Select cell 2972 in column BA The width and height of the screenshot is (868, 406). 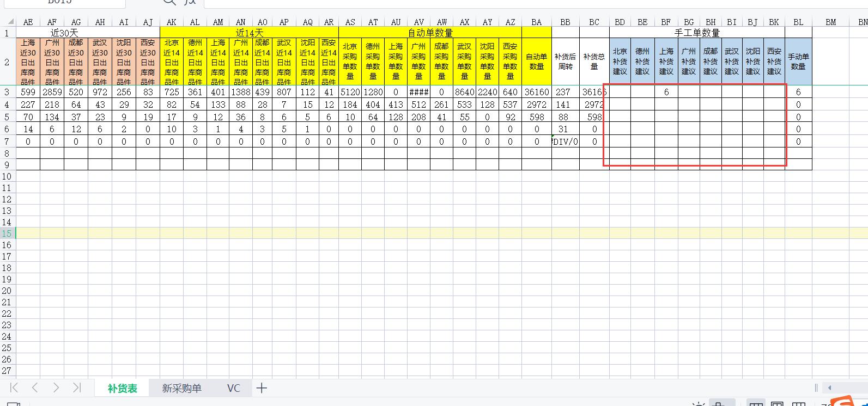(x=537, y=104)
